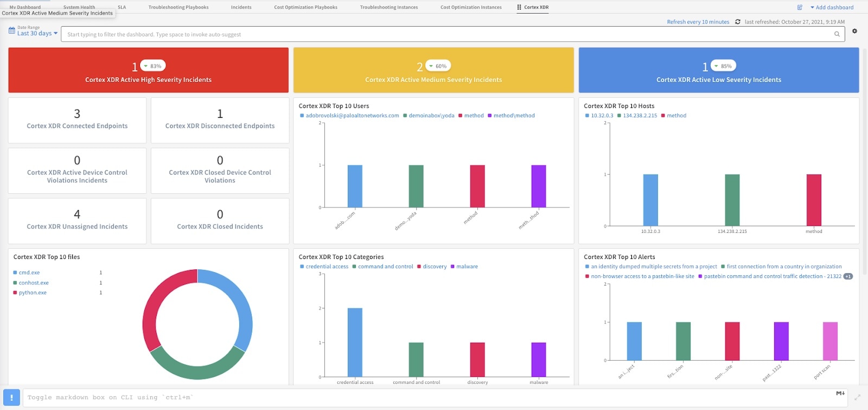Open Cortex XDR Closed Incidents widget

pos(220,220)
